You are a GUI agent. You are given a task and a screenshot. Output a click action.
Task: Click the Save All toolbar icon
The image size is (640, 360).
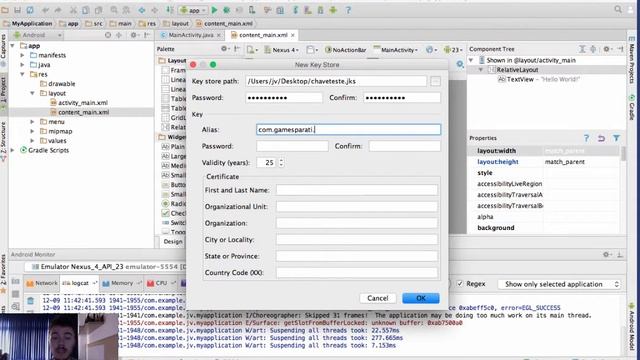18,10
